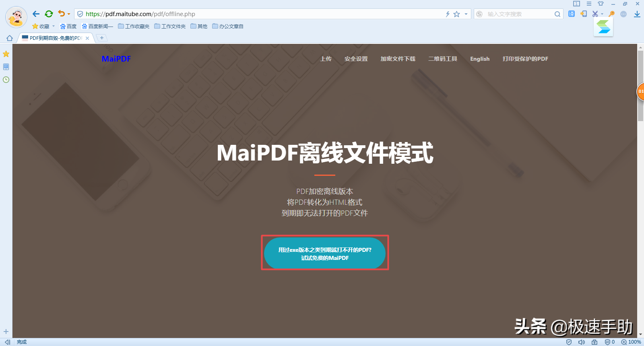The width and height of the screenshot is (644, 346).
Task: Expand arrow next to 收藏
Action: point(54,26)
